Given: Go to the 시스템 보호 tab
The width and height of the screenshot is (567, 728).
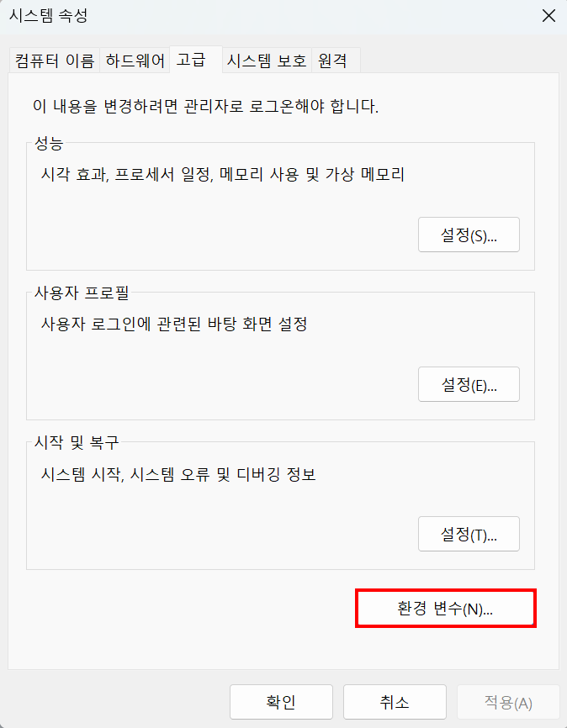Looking at the screenshot, I should (x=267, y=61).
